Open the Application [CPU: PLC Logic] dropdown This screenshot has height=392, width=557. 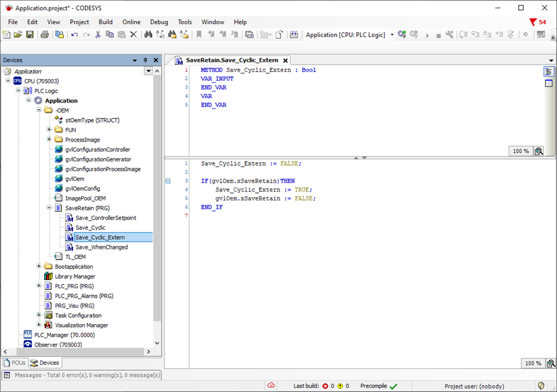(392, 35)
